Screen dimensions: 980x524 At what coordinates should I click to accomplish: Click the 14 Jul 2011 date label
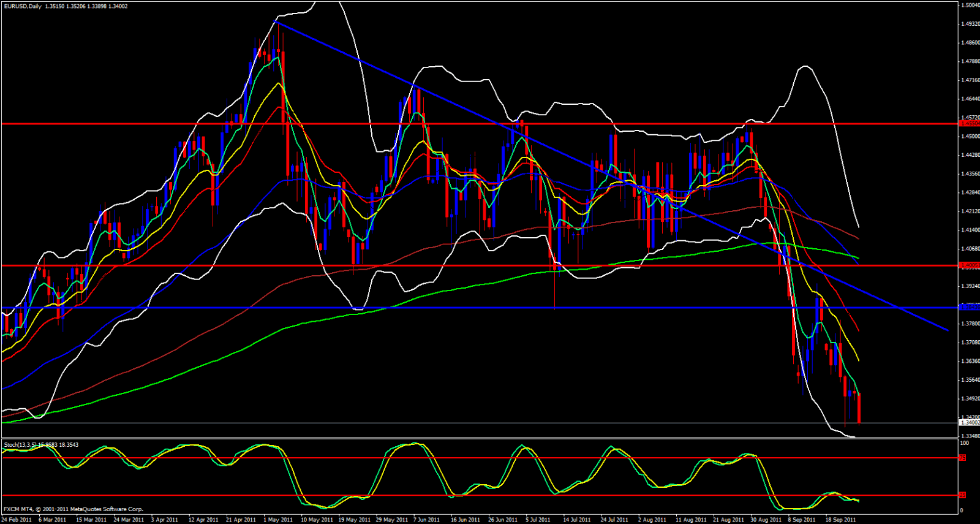(x=577, y=520)
